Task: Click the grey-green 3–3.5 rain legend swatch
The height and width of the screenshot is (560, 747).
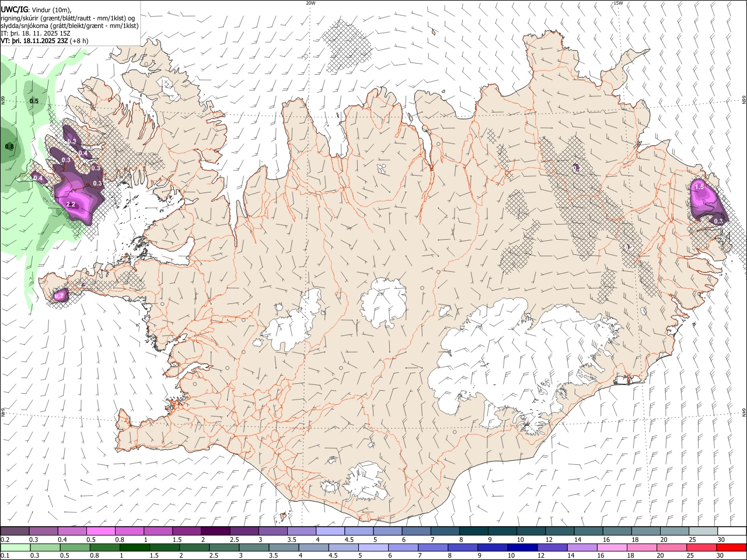Action: pyautogui.click(x=254, y=548)
